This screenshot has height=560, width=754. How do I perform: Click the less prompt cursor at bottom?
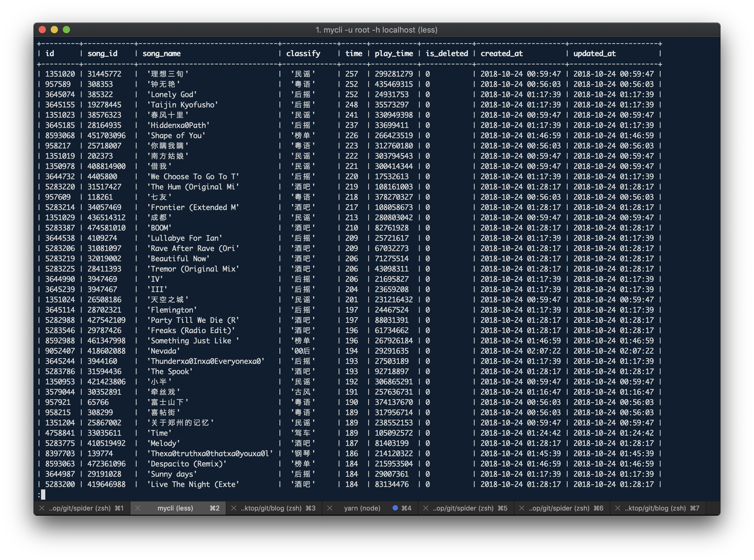coord(43,495)
